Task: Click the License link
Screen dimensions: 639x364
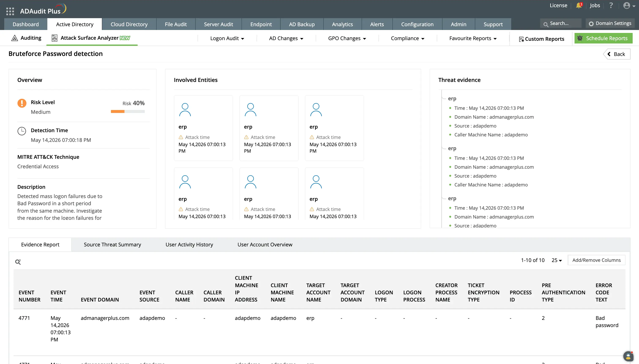Action: 558,5
